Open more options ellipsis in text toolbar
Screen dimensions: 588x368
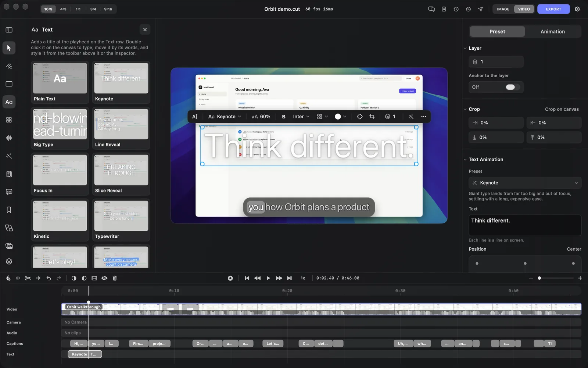coord(423,117)
